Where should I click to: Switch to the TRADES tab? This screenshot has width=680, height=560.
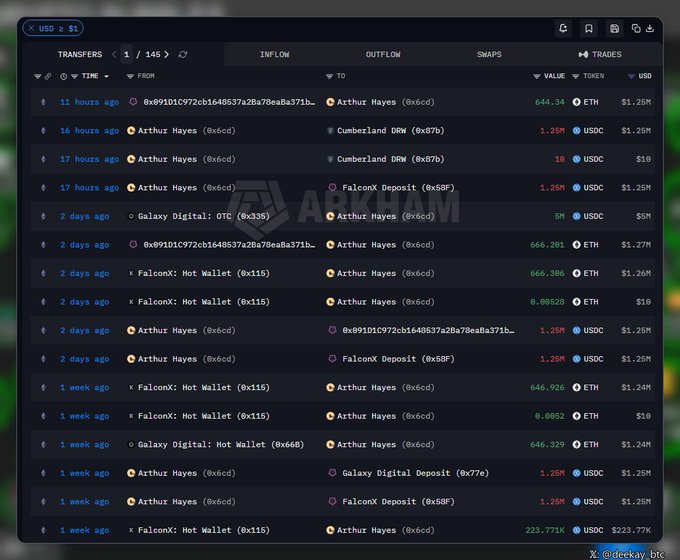(600, 54)
